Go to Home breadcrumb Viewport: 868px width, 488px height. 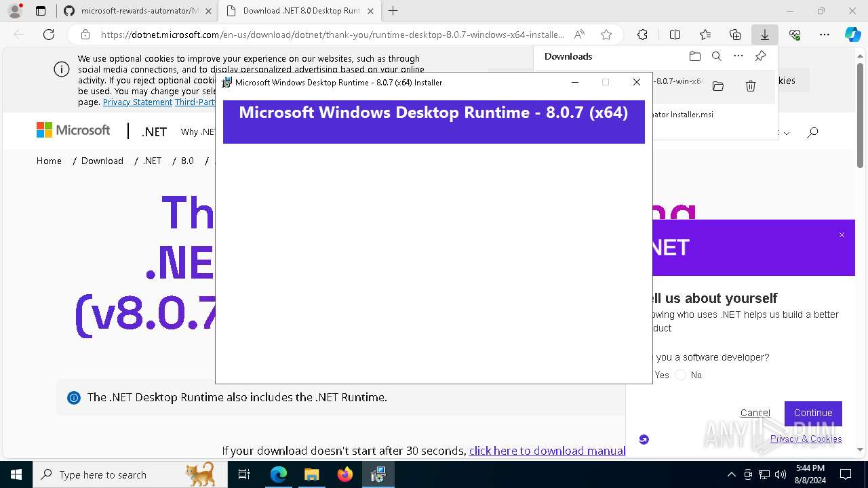[49, 161]
